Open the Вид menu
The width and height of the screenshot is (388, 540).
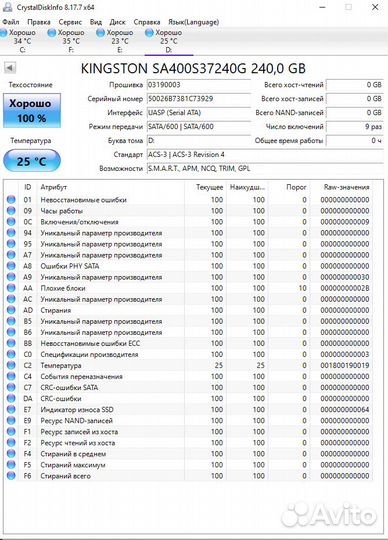(96, 22)
